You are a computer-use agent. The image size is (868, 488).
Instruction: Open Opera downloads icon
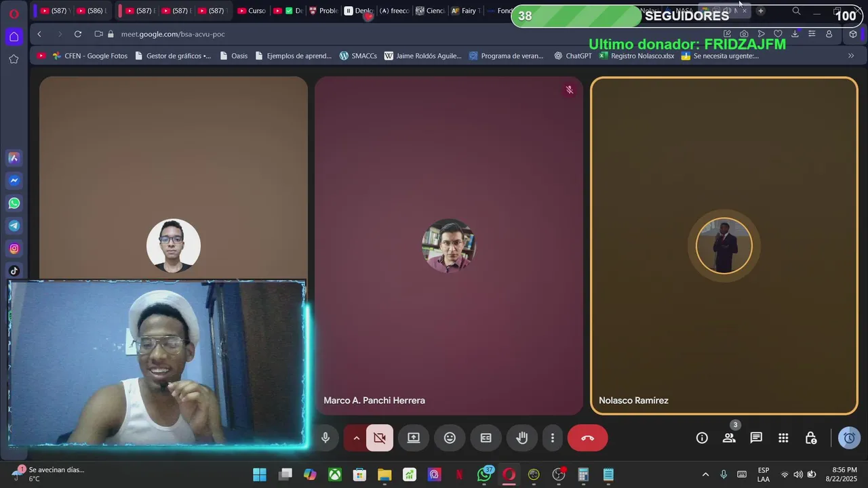click(795, 34)
